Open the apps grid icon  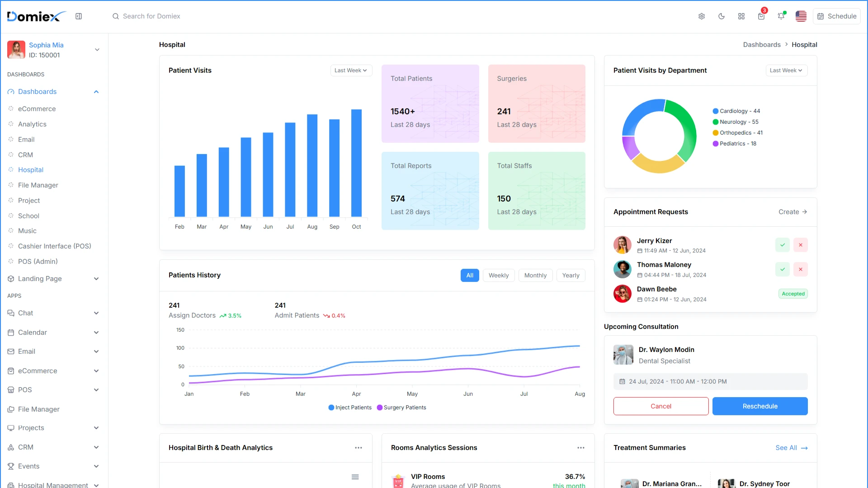tap(741, 16)
